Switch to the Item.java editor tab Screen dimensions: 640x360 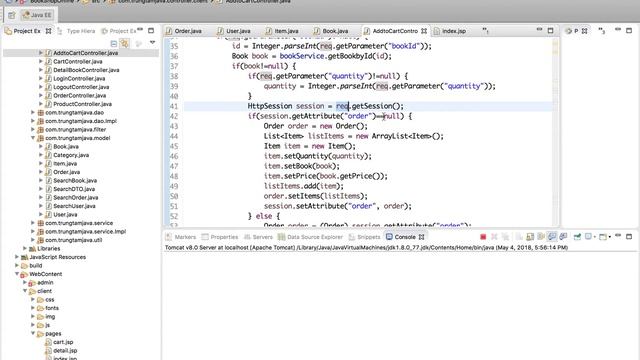coord(282,31)
